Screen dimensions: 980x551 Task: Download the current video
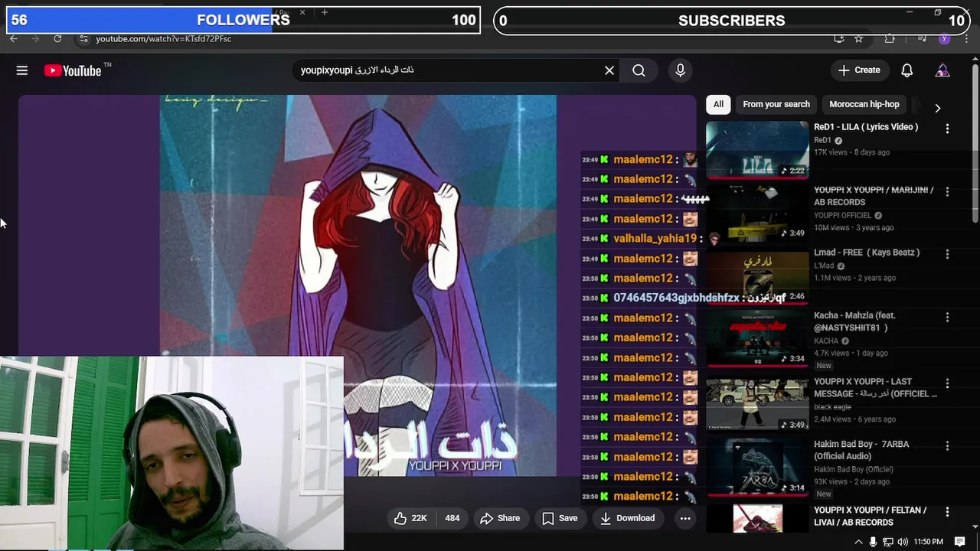point(627,518)
